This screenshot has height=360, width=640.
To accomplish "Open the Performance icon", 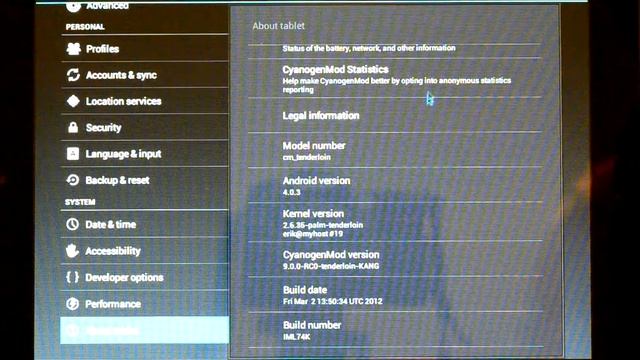I will pyautogui.click(x=73, y=304).
